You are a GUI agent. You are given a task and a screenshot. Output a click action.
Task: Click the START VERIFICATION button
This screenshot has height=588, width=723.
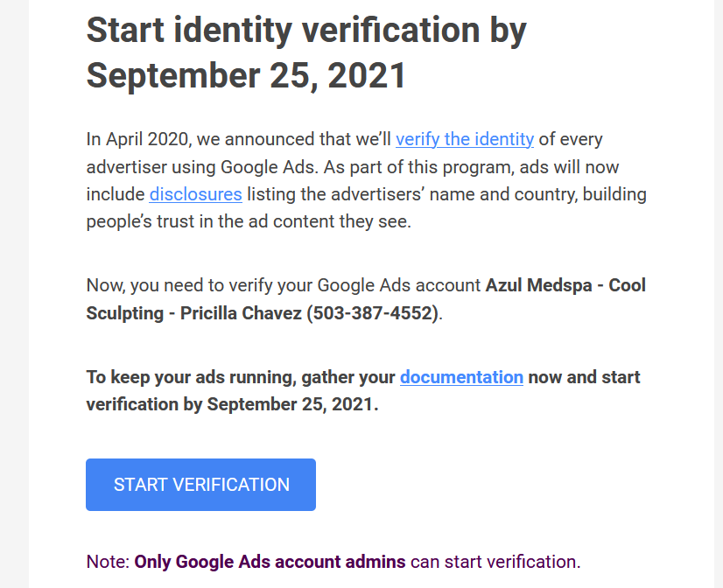[x=200, y=485]
